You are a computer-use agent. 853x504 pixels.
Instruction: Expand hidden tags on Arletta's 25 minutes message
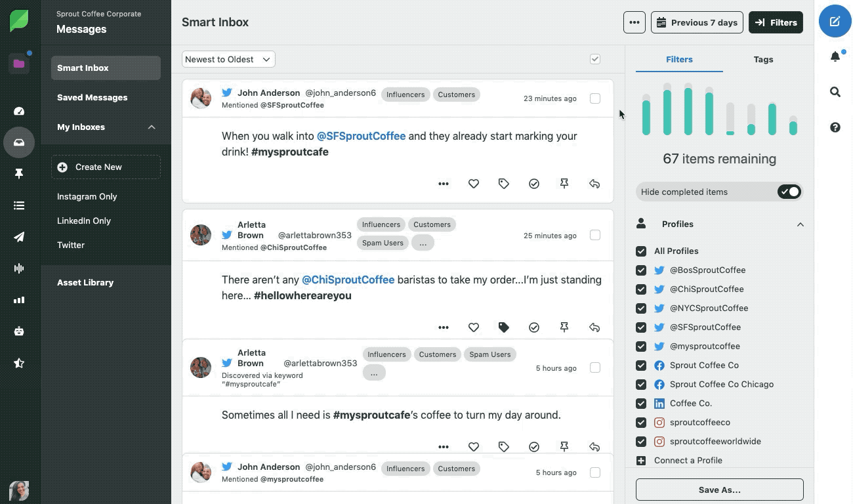[423, 243]
